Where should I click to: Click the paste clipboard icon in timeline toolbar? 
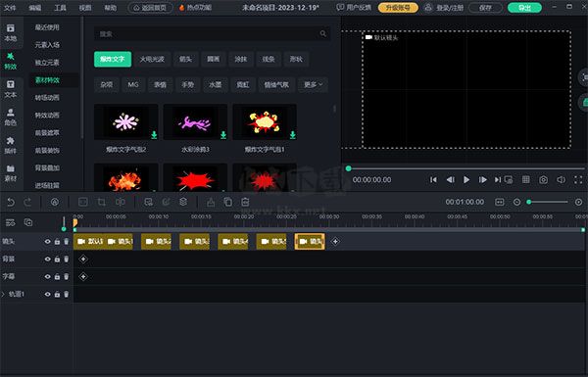point(245,202)
